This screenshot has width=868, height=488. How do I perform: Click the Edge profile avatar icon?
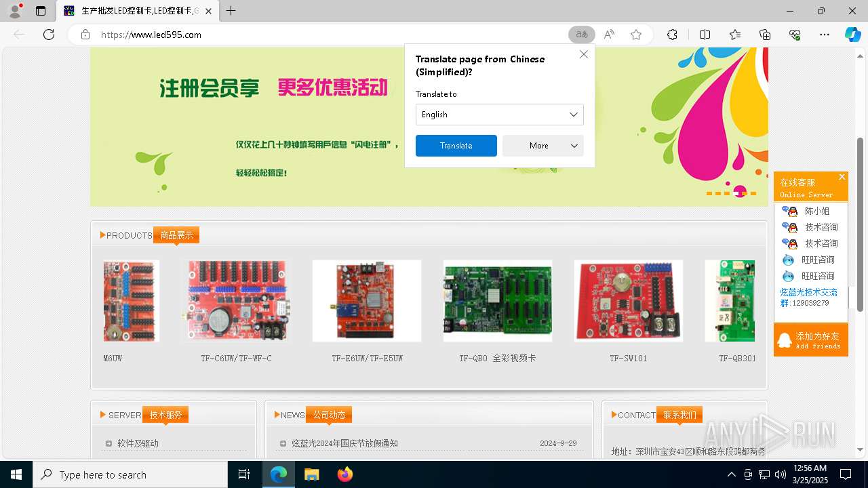(15, 11)
